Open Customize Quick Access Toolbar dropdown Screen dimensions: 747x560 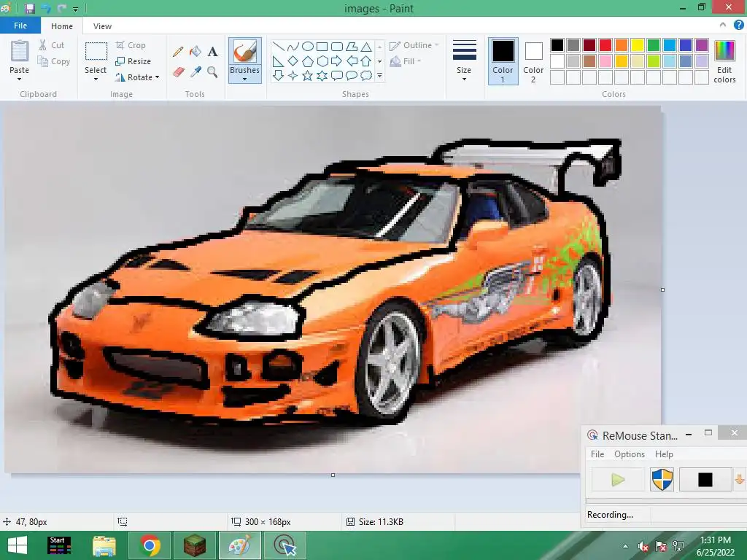tap(75, 9)
